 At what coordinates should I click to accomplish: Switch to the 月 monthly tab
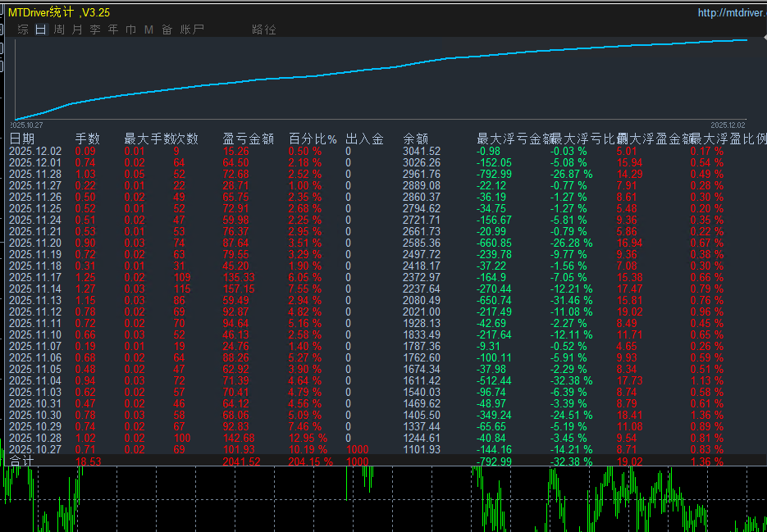[77, 30]
